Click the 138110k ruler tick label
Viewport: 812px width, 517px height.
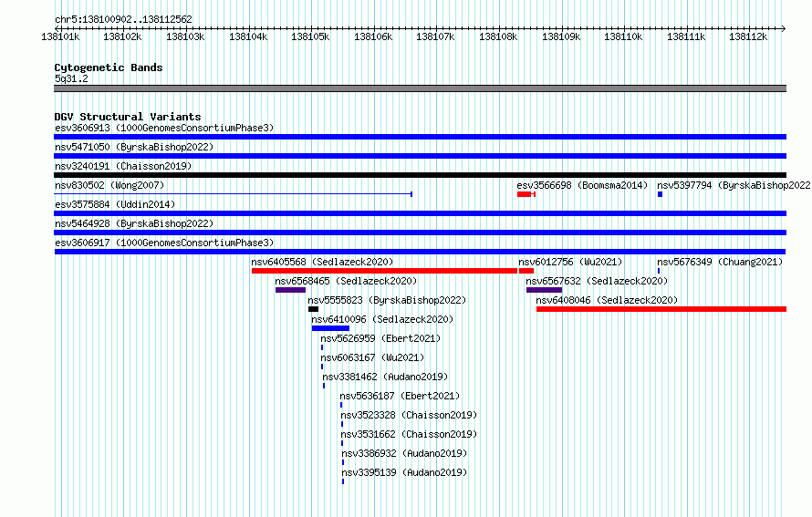pyautogui.click(x=623, y=36)
